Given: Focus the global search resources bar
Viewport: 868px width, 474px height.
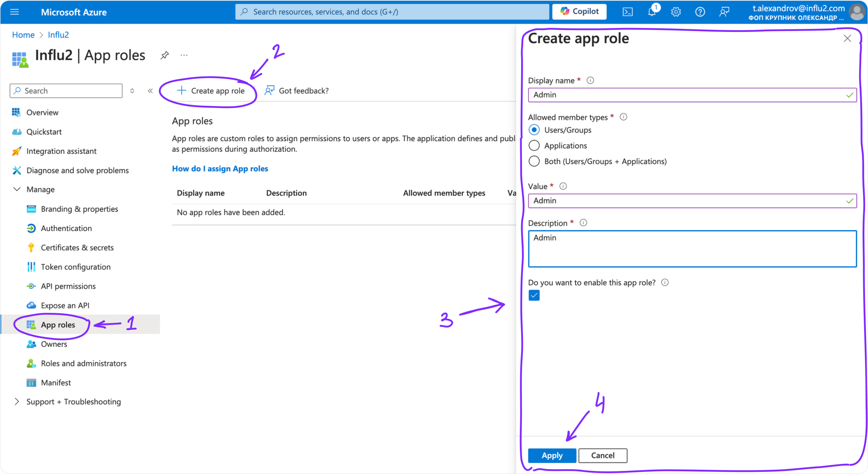Looking at the screenshot, I should [x=392, y=12].
